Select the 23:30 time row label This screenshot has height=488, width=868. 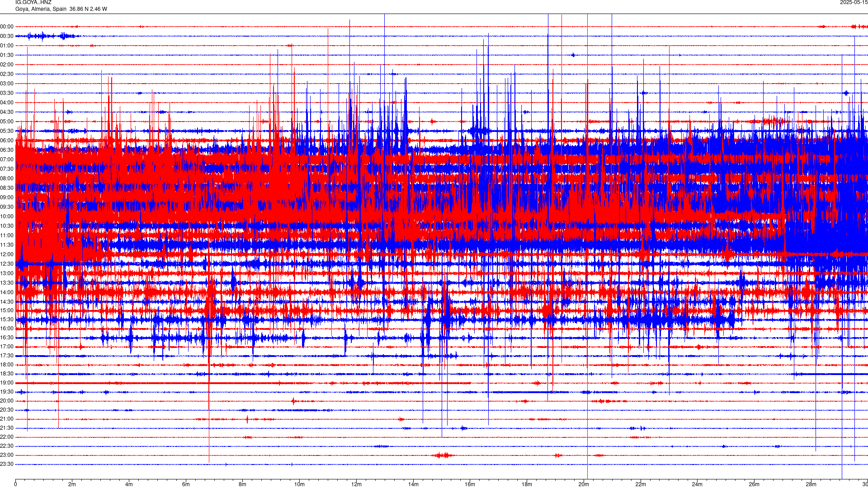7,464
